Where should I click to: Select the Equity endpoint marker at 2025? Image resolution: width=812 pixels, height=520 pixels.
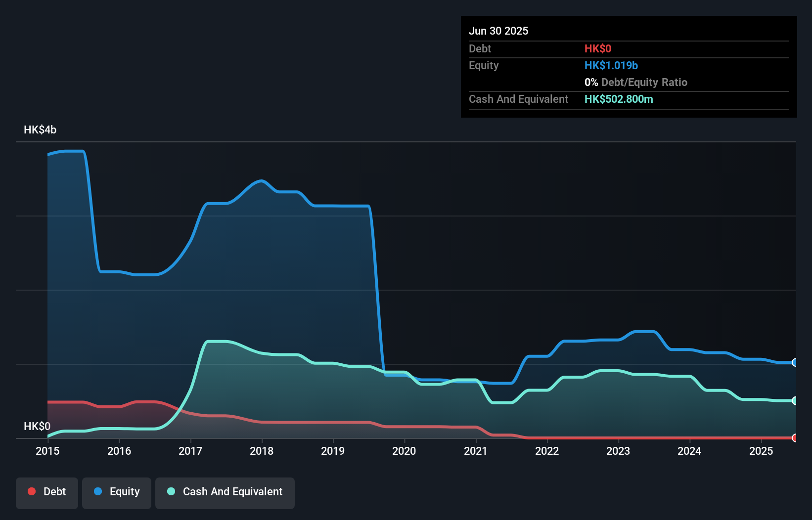pyautogui.click(x=795, y=362)
